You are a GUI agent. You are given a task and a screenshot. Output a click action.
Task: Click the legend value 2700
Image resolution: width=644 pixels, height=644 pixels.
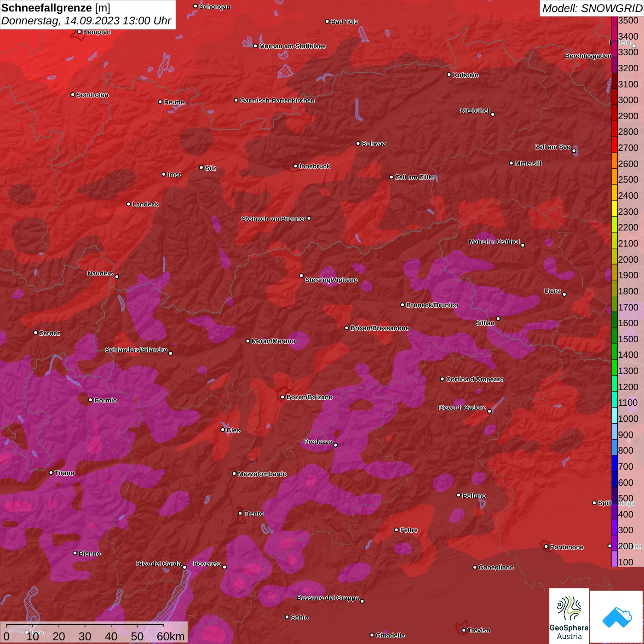click(628, 148)
